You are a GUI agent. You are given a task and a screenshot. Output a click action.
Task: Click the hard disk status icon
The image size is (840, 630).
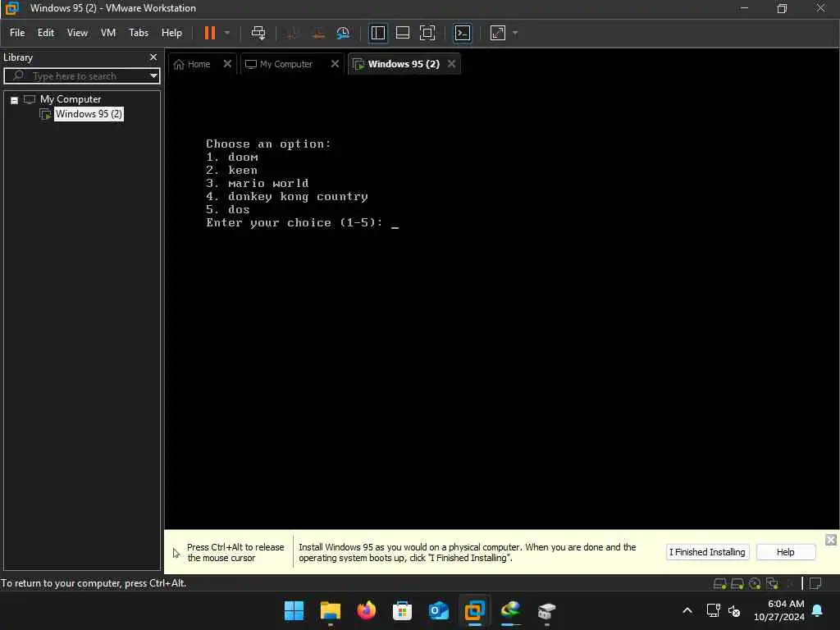click(x=720, y=583)
